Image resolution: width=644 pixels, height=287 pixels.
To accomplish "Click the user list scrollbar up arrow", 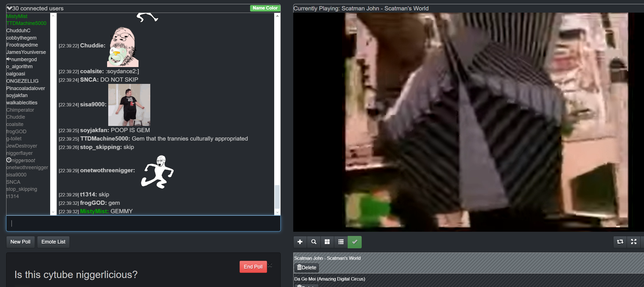I will click(53, 16).
